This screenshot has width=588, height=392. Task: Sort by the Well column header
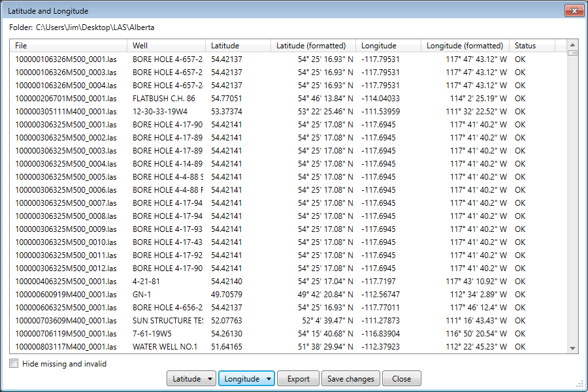[x=167, y=45]
